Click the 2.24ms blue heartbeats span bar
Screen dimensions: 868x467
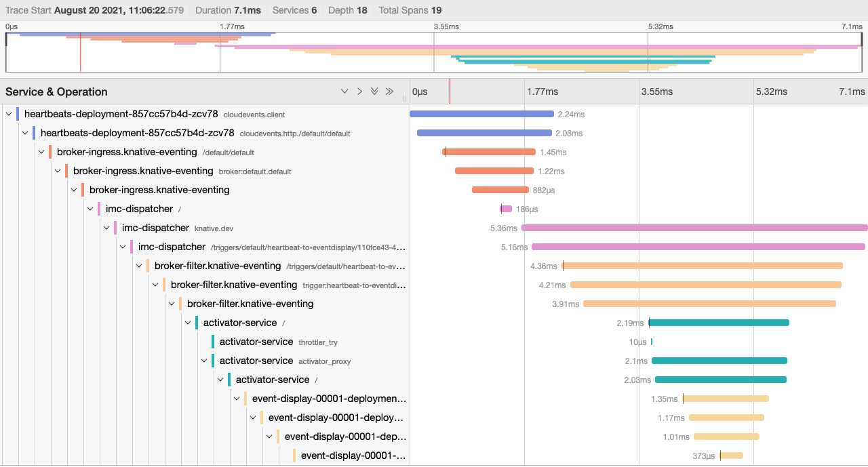(481, 114)
